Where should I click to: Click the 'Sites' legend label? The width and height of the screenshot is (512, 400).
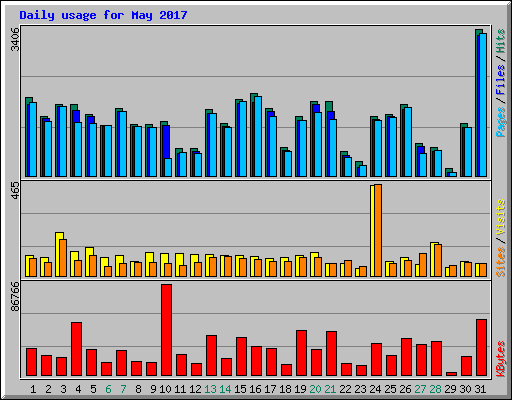click(500, 262)
